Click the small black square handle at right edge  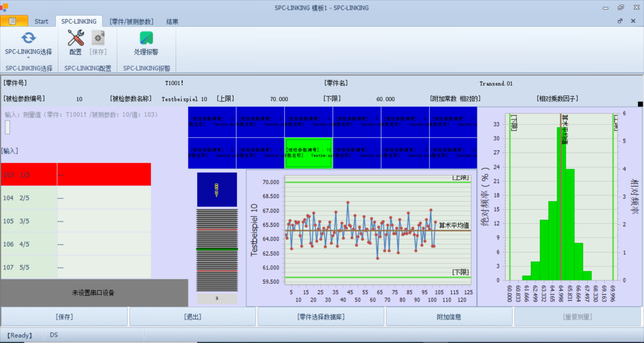point(640,104)
